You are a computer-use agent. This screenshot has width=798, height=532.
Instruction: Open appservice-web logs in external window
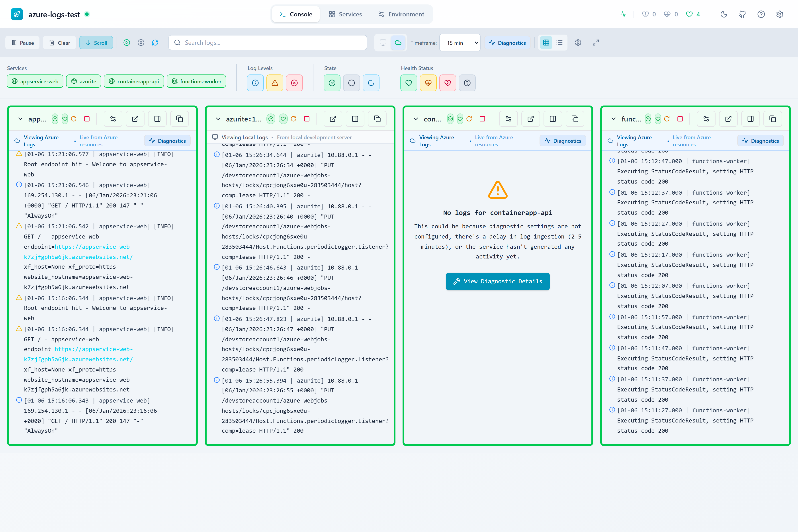pos(135,119)
